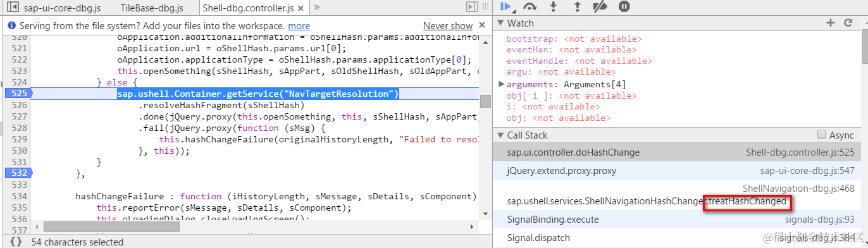Open signals-dbg.js:93 source location

820,220
